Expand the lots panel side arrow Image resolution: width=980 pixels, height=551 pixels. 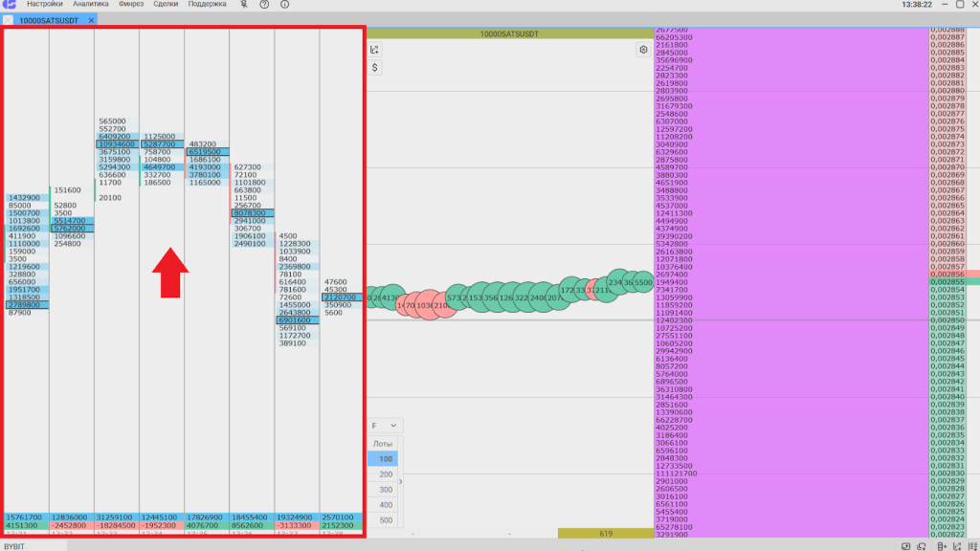pos(401,481)
